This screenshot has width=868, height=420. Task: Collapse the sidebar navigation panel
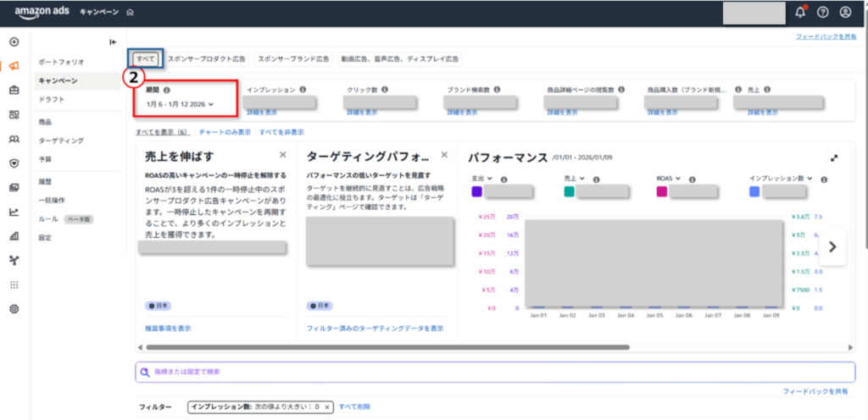[x=113, y=42]
